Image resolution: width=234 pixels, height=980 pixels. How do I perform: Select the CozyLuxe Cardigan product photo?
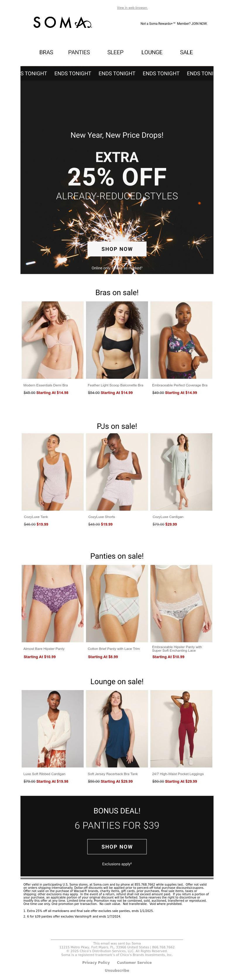[181, 472]
